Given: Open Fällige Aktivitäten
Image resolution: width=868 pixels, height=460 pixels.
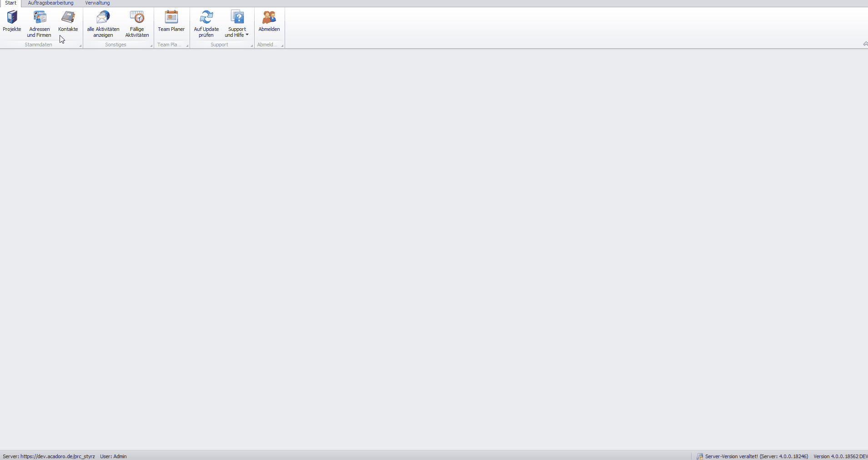Looking at the screenshot, I should click(x=137, y=24).
